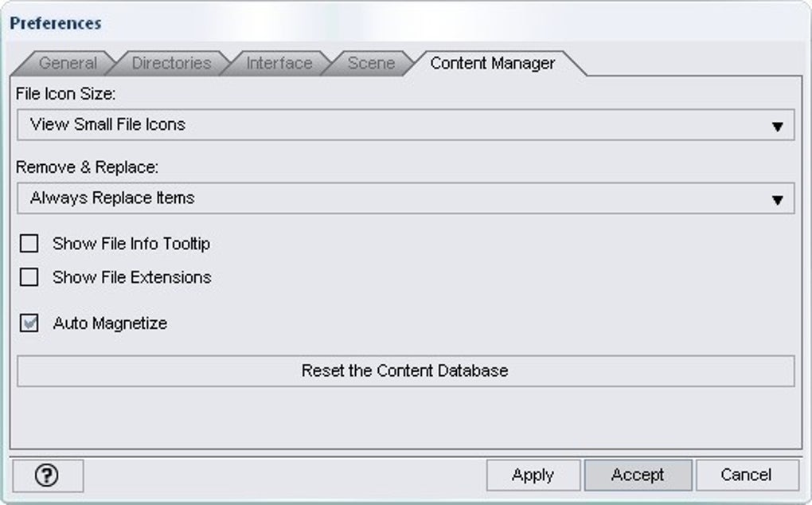The height and width of the screenshot is (505, 812).
Task: Enable the Show File Info Tooltip checkbox
Action: 29,244
